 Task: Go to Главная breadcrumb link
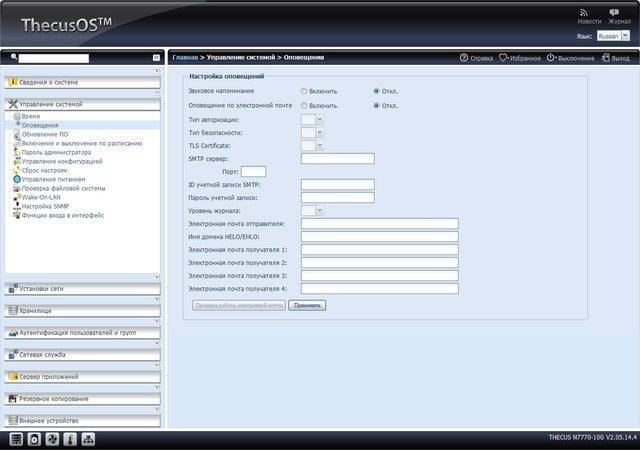[x=185, y=58]
